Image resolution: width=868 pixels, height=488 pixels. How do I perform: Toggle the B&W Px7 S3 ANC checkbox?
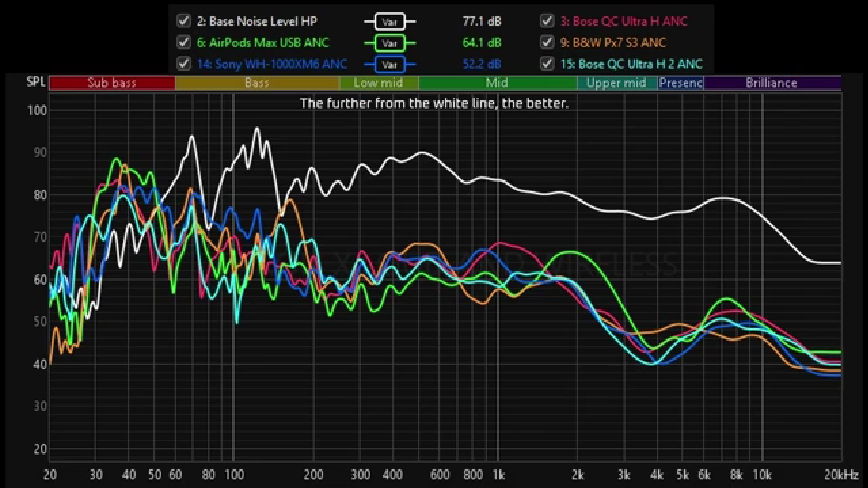pyautogui.click(x=547, y=42)
